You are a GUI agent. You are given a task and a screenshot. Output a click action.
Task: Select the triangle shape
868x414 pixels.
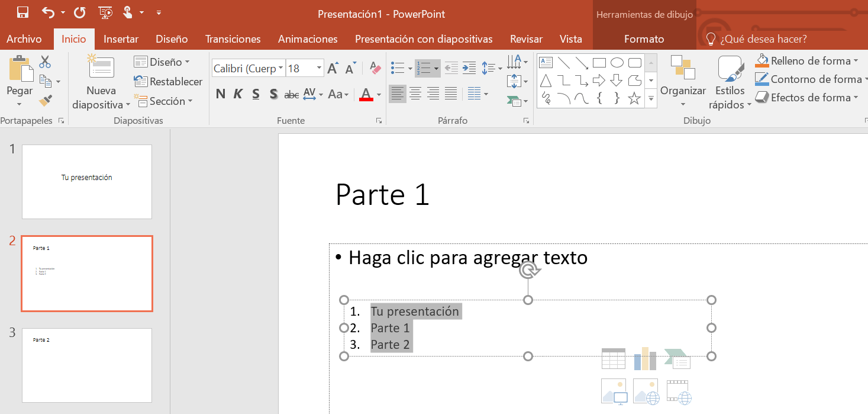coord(546,81)
